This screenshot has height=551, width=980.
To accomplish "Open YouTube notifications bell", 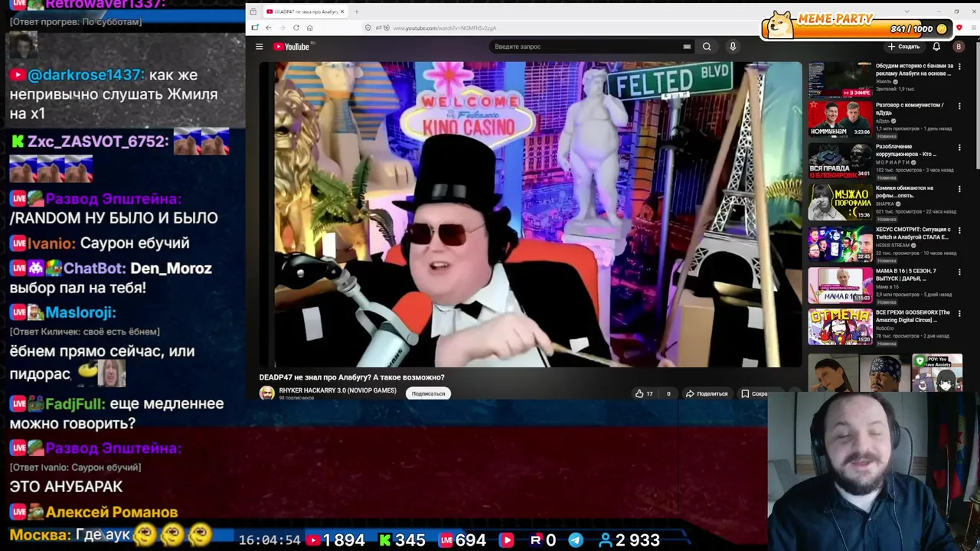I will (x=936, y=47).
